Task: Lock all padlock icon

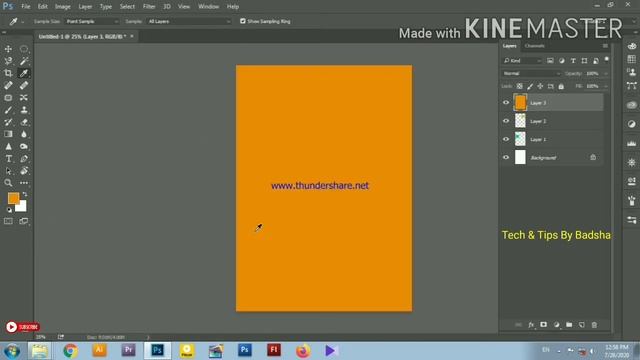Action: pyautogui.click(x=561, y=87)
